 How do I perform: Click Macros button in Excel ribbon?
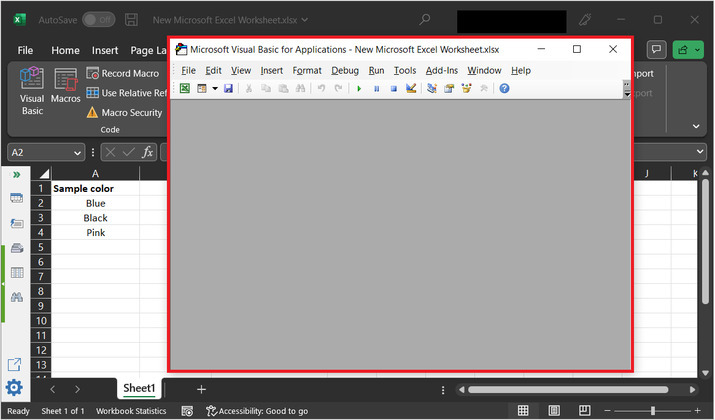[x=66, y=86]
